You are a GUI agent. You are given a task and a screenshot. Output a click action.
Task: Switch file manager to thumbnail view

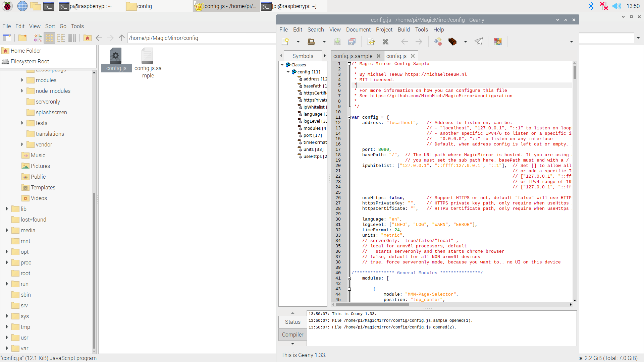[38, 38]
